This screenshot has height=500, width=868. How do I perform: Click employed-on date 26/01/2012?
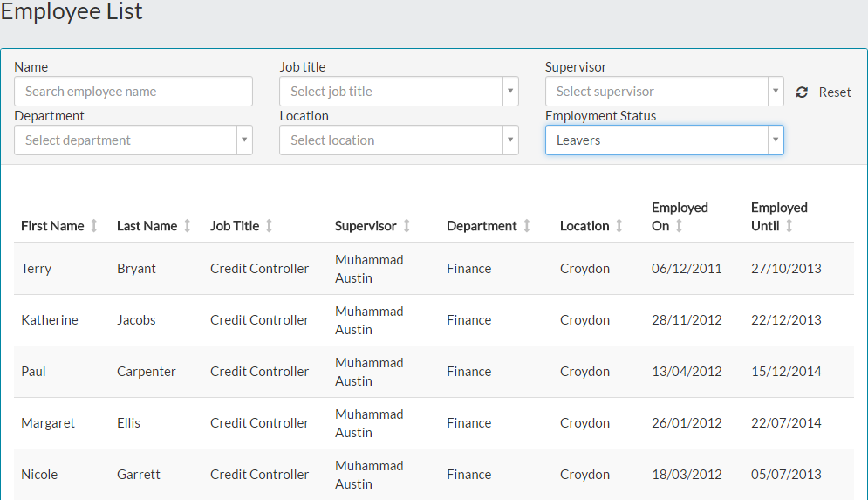[687, 423]
